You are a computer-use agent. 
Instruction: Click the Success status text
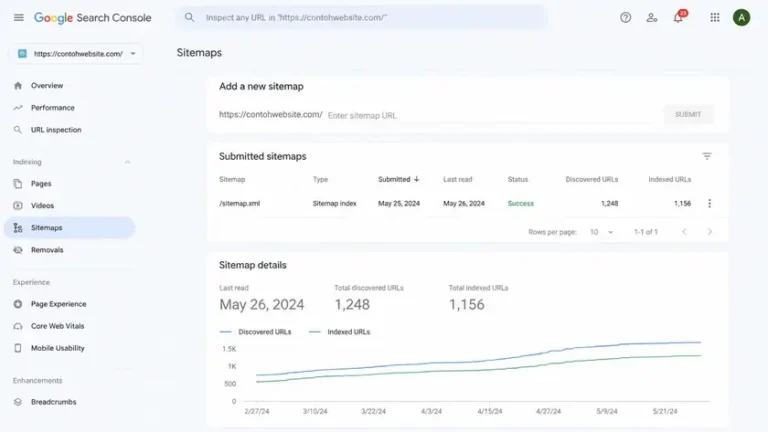coord(521,204)
